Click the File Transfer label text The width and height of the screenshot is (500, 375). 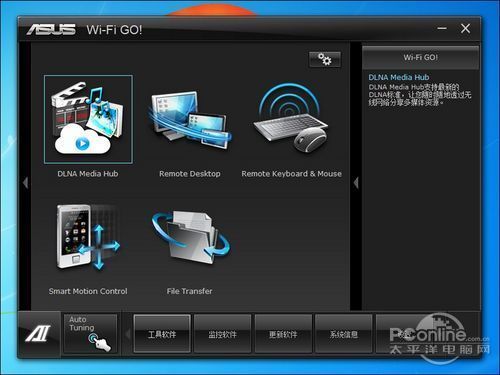189,291
